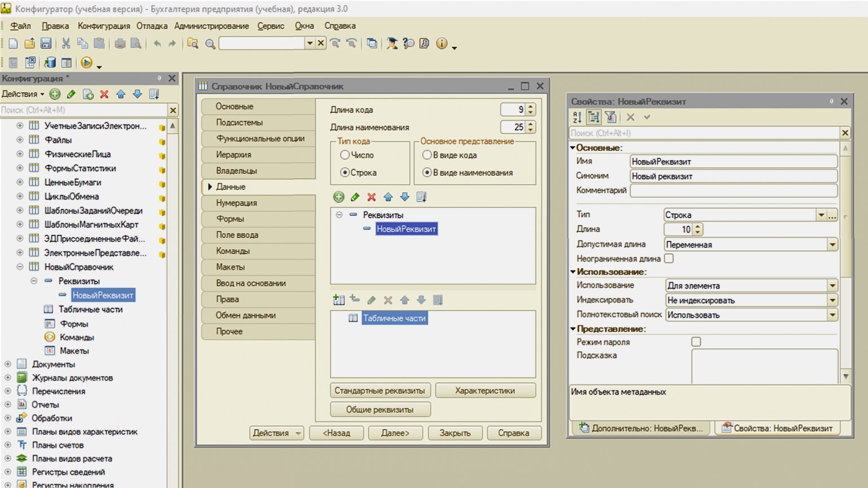Click Имя field containing НовыйРеквизит
868x488 pixels.
pyautogui.click(x=733, y=162)
